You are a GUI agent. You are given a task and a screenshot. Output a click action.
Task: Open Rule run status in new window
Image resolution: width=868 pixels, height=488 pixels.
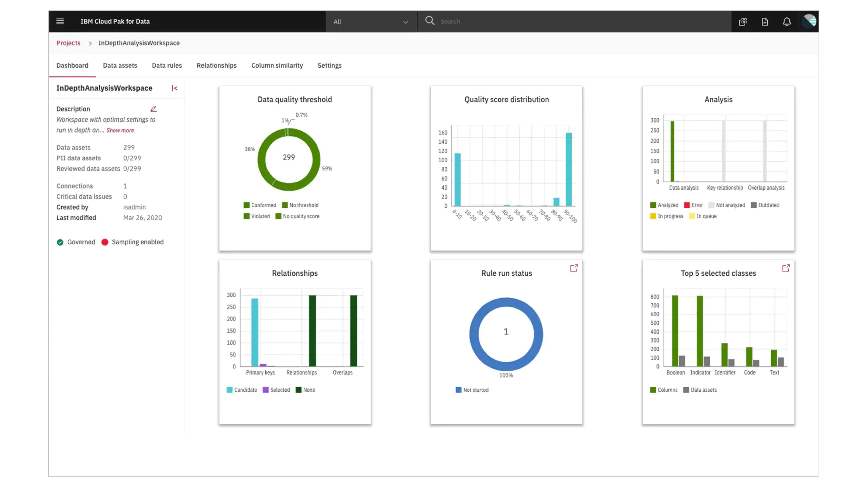coord(573,268)
